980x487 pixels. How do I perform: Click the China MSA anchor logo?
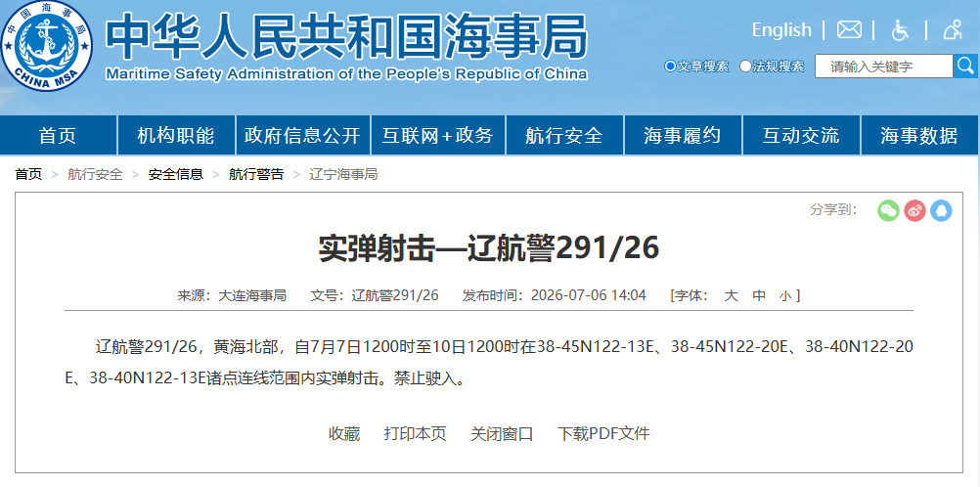(x=46, y=46)
